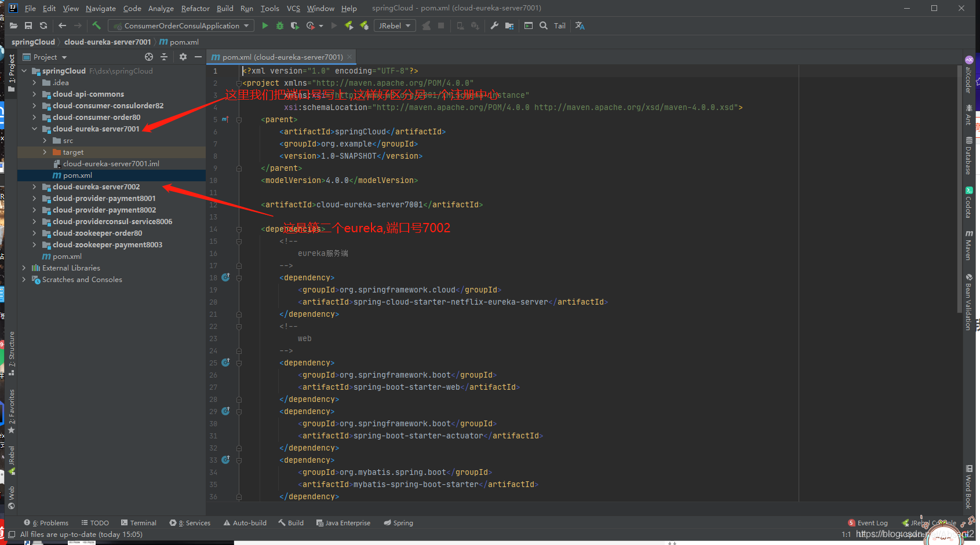
Task: Click the Translate icon in toolbar
Action: pyautogui.click(x=580, y=25)
